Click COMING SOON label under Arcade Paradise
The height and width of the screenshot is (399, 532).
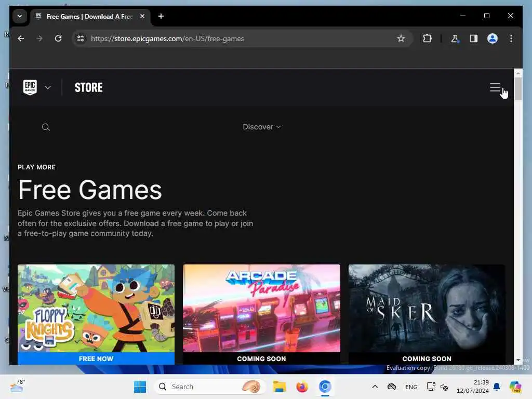click(x=261, y=358)
